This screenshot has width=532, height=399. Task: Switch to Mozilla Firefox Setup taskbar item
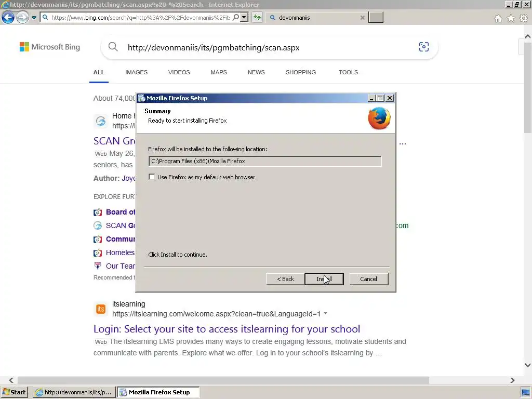pyautogui.click(x=158, y=392)
